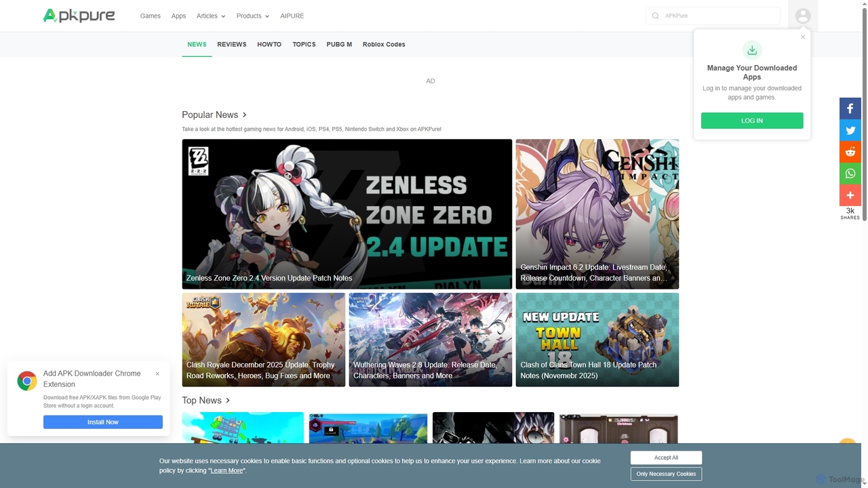Viewport: 868px width, 488px height.
Task: Switch to the TOPICS tab
Action: pyautogui.click(x=304, y=44)
